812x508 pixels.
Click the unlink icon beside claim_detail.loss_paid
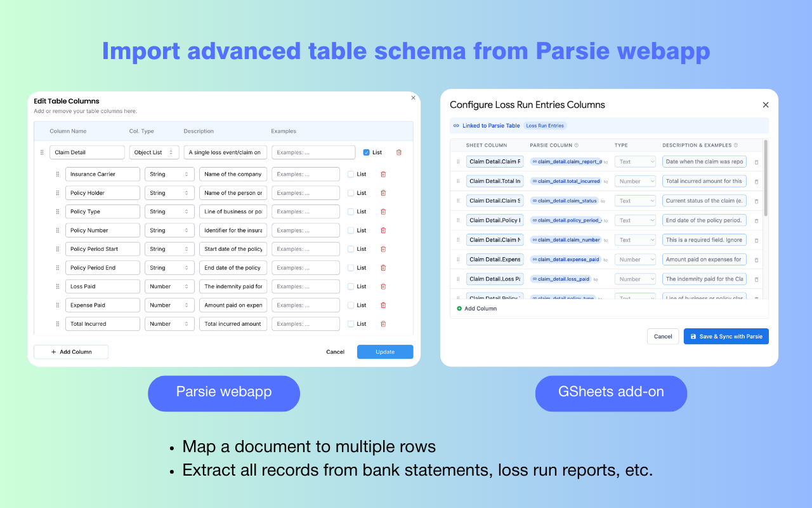[x=596, y=279]
